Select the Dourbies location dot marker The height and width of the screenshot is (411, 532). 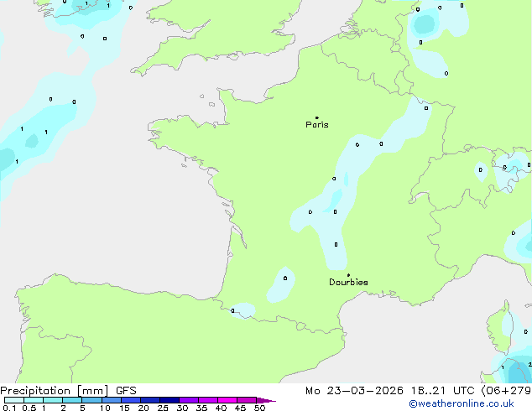coord(348,275)
